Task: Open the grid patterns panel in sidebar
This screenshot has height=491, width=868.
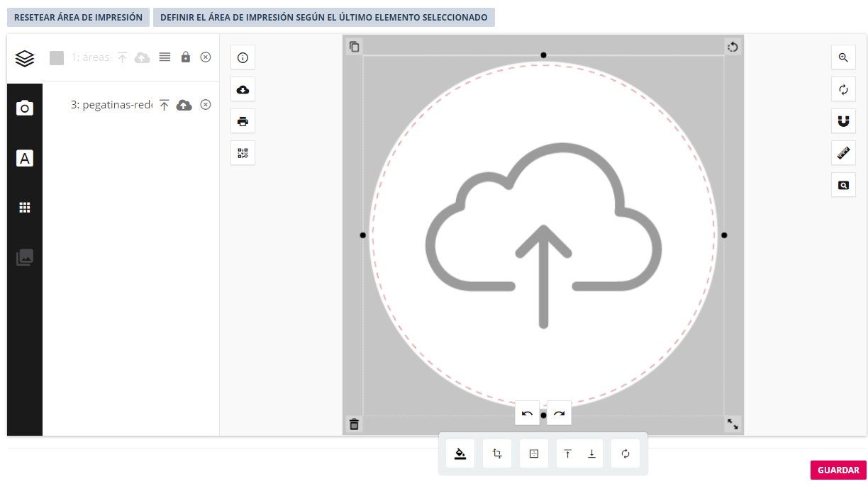Action: click(25, 208)
